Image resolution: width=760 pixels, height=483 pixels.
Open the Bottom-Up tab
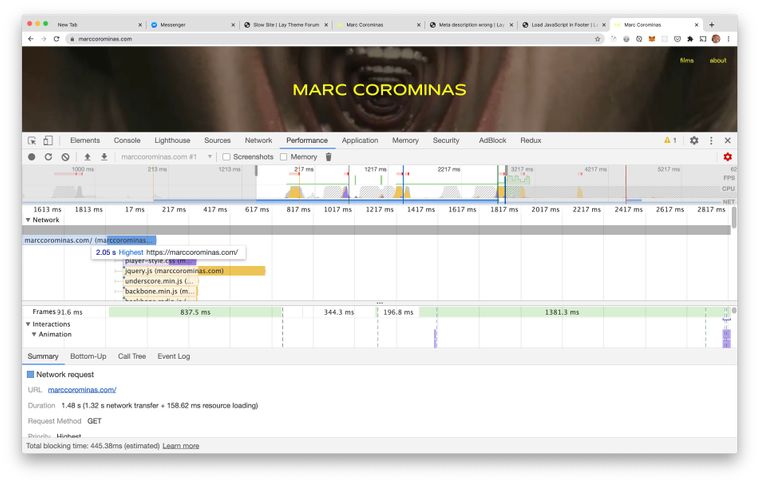tap(88, 356)
